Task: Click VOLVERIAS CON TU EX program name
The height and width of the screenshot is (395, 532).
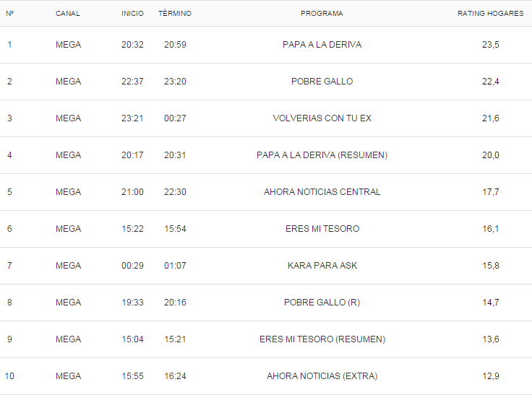Action: coord(322,118)
